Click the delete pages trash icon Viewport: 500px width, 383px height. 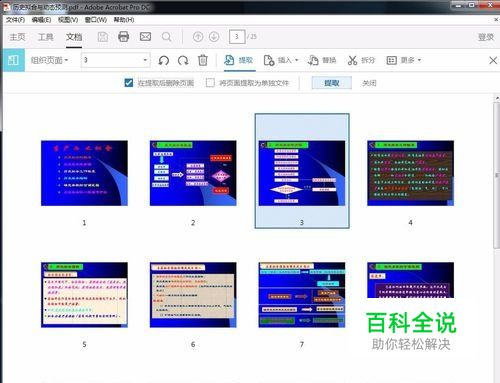click(x=203, y=60)
